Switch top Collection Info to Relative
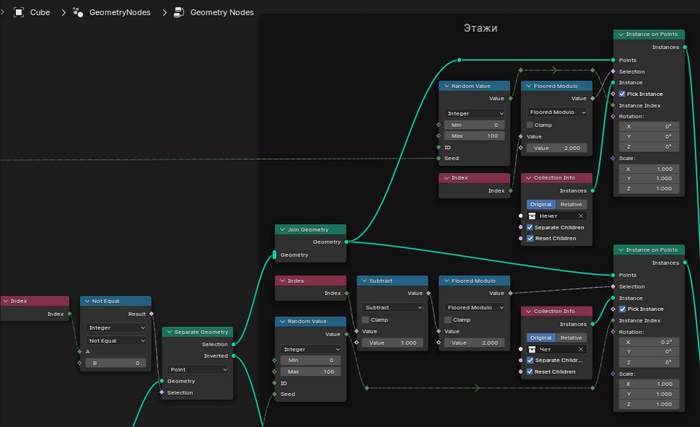The image size is (700, 427). [x=572, y=203]
